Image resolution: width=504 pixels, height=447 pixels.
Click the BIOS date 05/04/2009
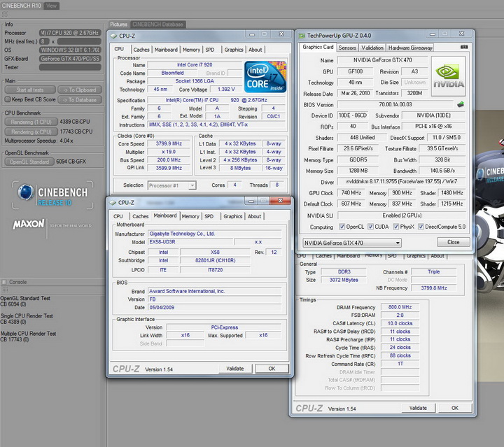point(215,308)
